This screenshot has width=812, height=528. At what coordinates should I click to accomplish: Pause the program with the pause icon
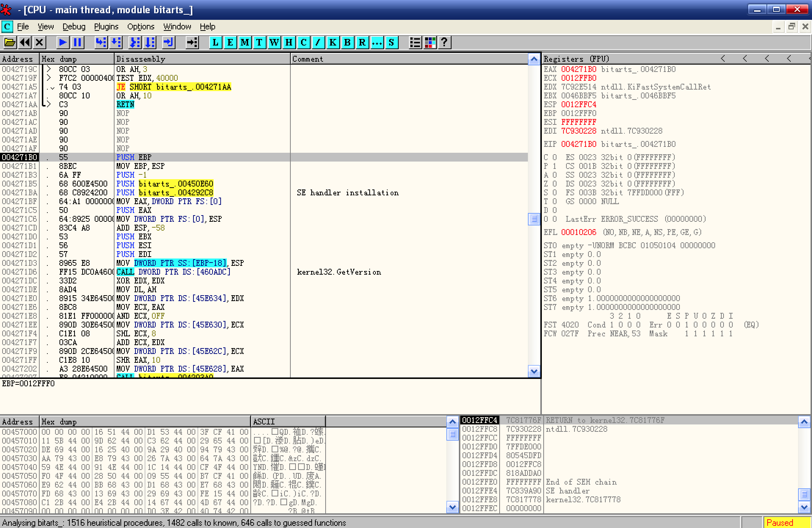[77, 43]
